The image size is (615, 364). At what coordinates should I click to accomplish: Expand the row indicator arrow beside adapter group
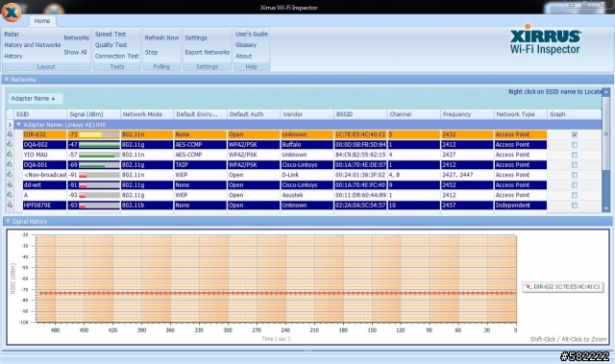click(10, 125)
